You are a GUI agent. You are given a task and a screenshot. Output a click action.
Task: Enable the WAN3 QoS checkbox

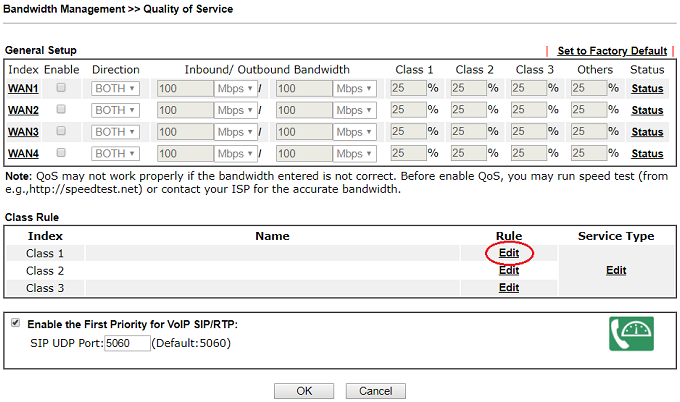pyautogui.click(x=61, y=132)
